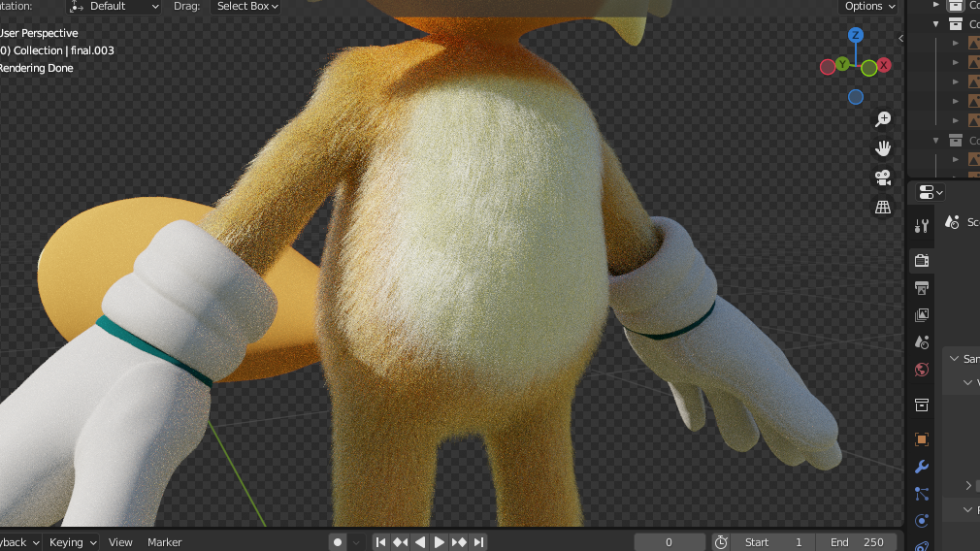Open the Modifiers blue wrench tab

click(x=921, y=467)
